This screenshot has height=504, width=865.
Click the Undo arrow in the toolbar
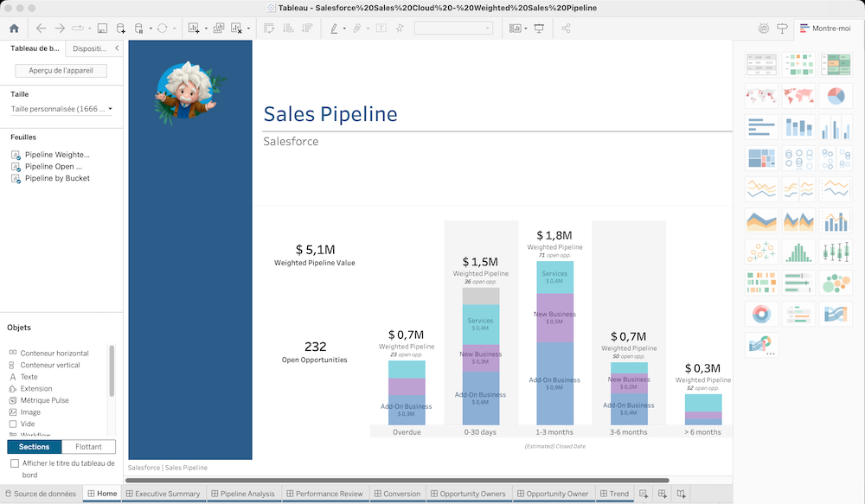pyautogui.click(x=40, y=28)
